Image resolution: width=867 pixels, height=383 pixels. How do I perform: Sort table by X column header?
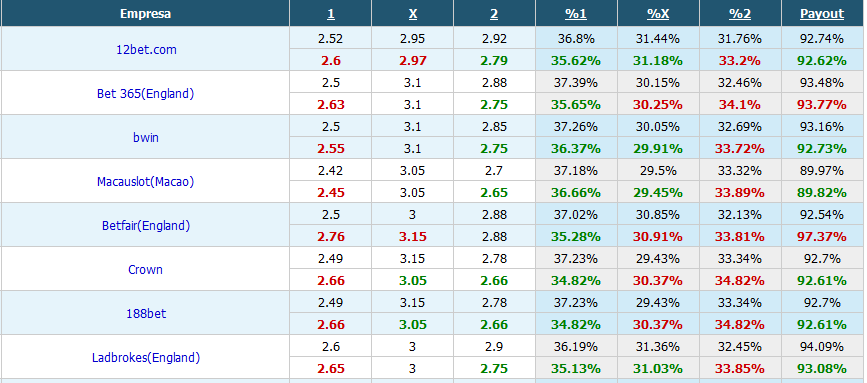click(x=412, y=14)
